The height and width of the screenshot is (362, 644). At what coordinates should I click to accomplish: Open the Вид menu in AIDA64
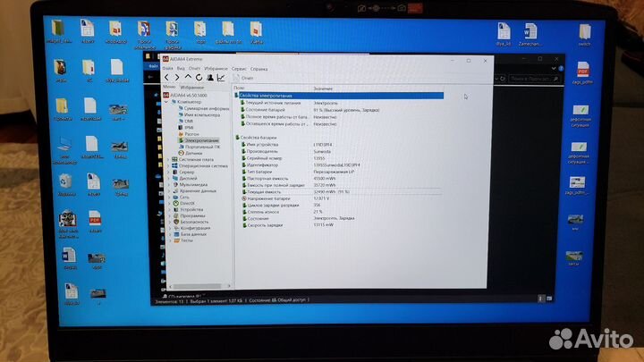pyautogui.click(x=181, y=69)
